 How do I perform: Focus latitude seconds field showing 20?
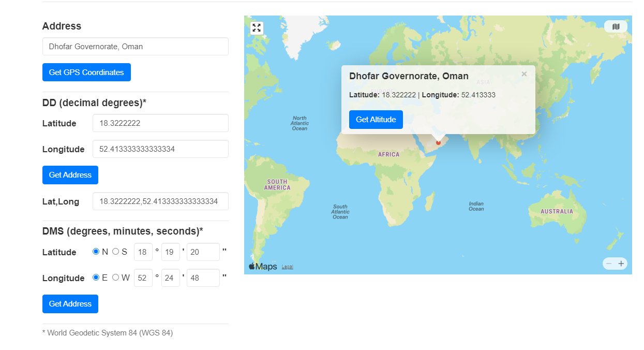(203, 252)
